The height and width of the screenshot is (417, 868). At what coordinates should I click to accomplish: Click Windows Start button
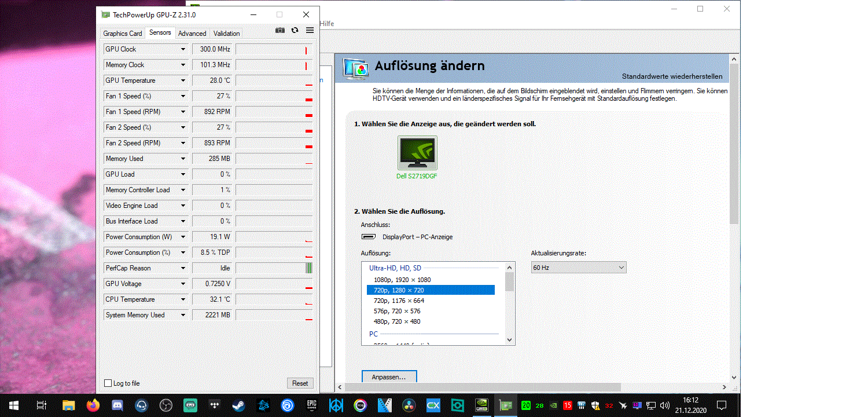point(13,405)
